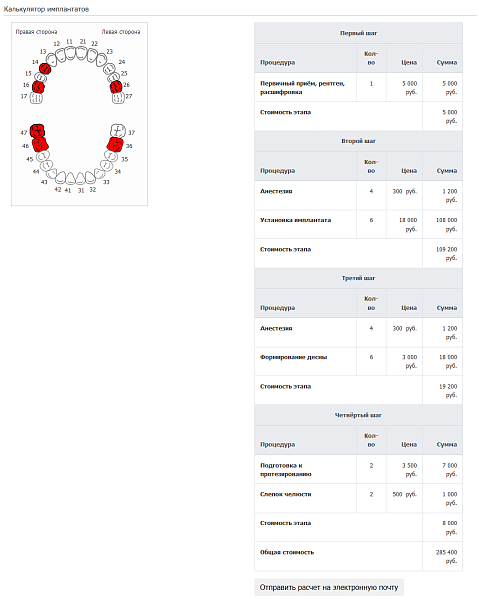Select tooth 27 on left side
This screenshot has width=479, height=600.
coord(118,98)
